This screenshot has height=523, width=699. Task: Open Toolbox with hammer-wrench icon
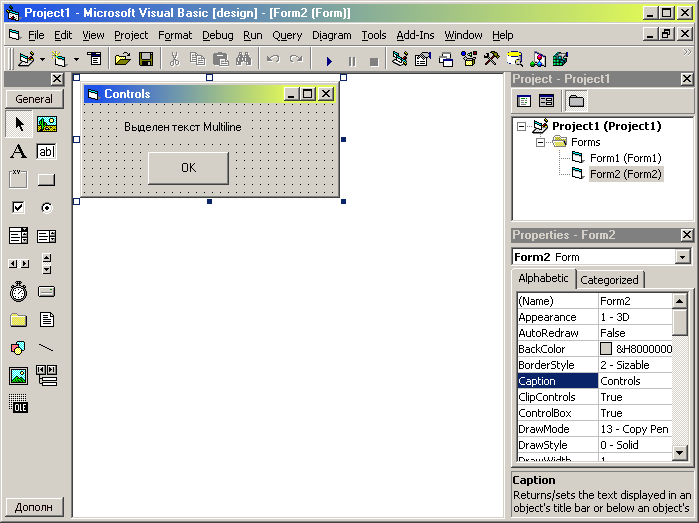(492, 59)
